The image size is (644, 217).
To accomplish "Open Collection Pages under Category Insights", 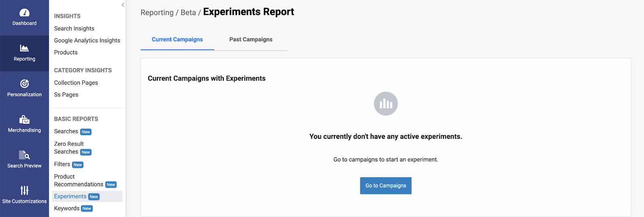I will [76, 83].
